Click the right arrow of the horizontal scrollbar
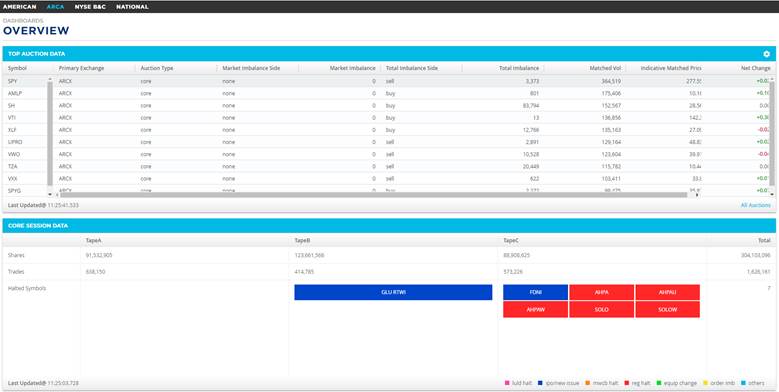 [x=697, y=195]
